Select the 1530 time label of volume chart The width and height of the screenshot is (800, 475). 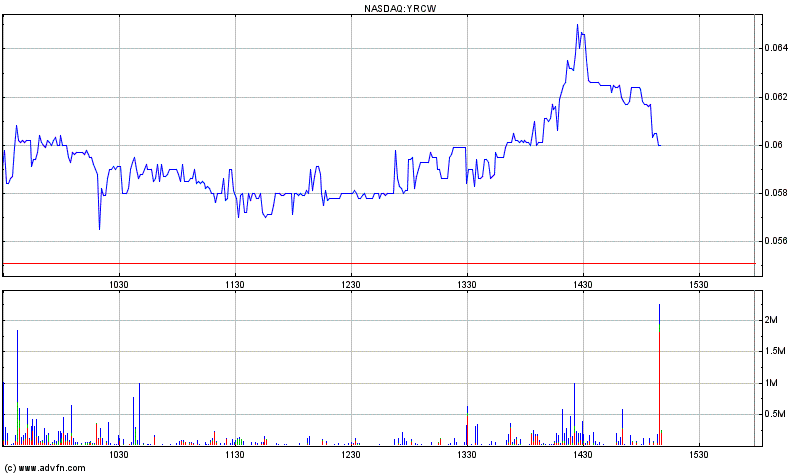(x=698, y=454)
